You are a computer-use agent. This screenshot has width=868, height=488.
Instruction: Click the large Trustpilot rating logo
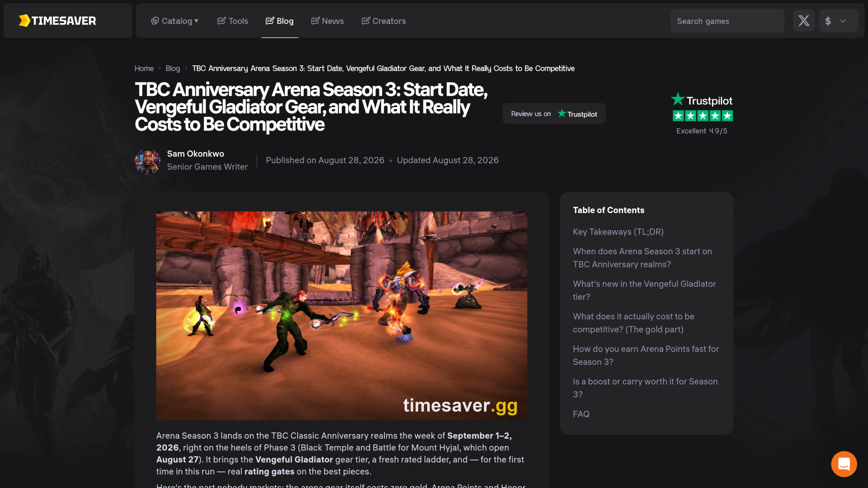click(x=702, y=100)
